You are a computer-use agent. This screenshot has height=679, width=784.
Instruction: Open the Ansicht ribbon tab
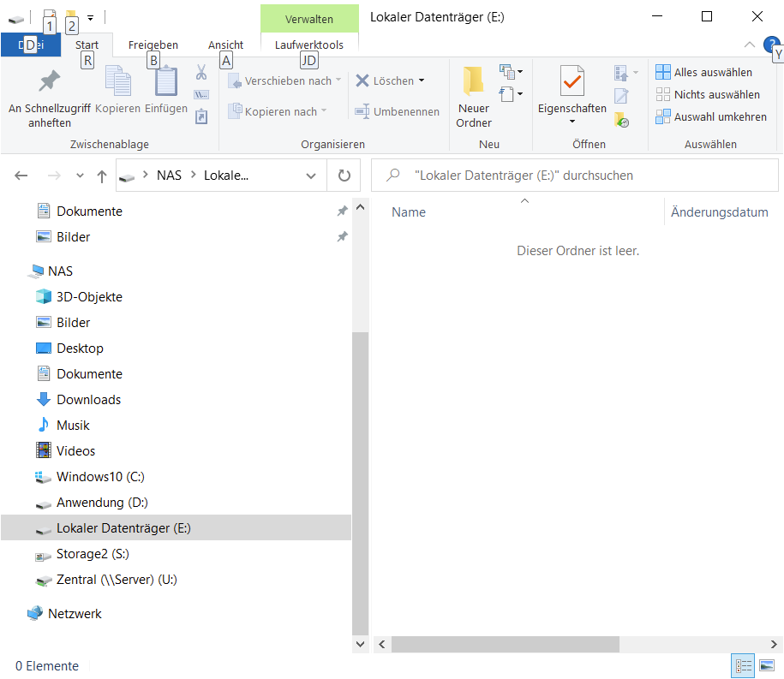[225, 45]
